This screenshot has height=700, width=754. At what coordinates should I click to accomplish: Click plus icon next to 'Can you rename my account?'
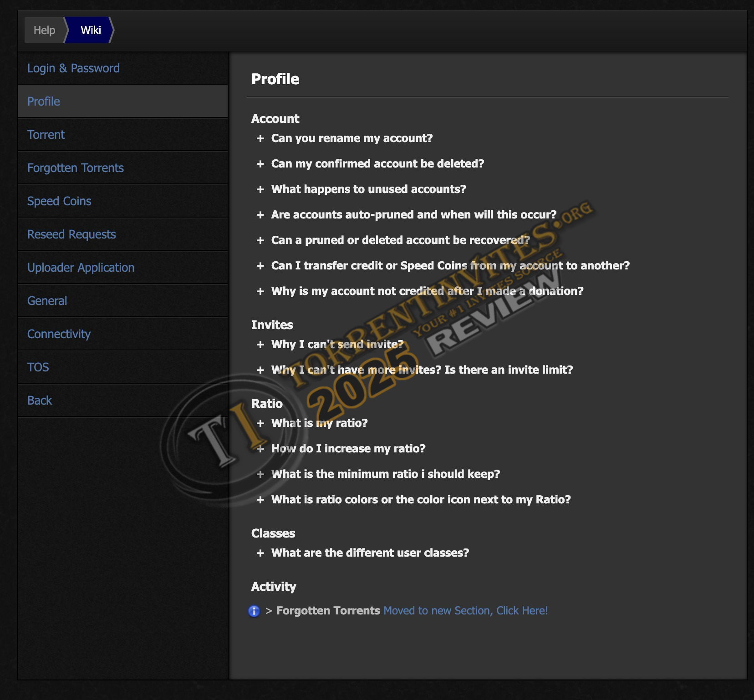(260, 138)
